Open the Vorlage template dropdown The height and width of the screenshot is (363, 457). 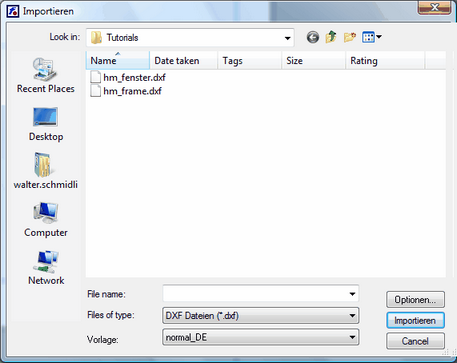click(x=352, y=337)
